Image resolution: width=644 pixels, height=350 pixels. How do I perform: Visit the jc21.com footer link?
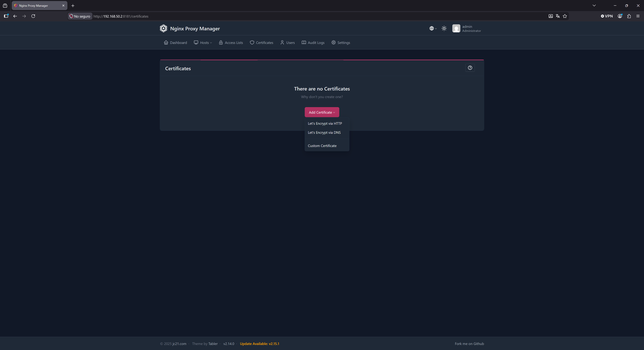[179, 344]
